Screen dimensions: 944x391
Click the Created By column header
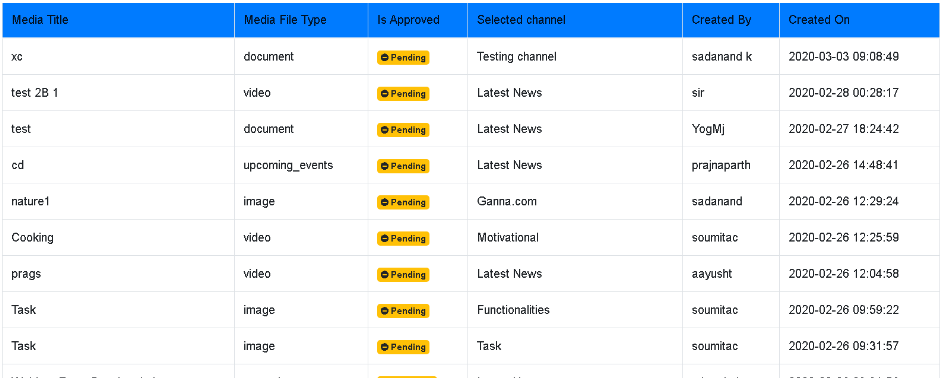click(731, 20)
